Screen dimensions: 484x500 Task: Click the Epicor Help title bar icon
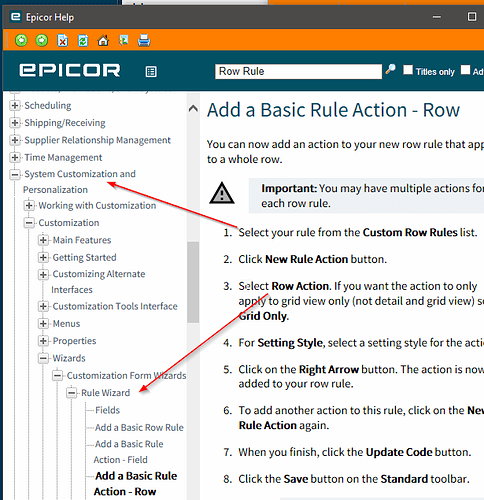pos(15,17)
